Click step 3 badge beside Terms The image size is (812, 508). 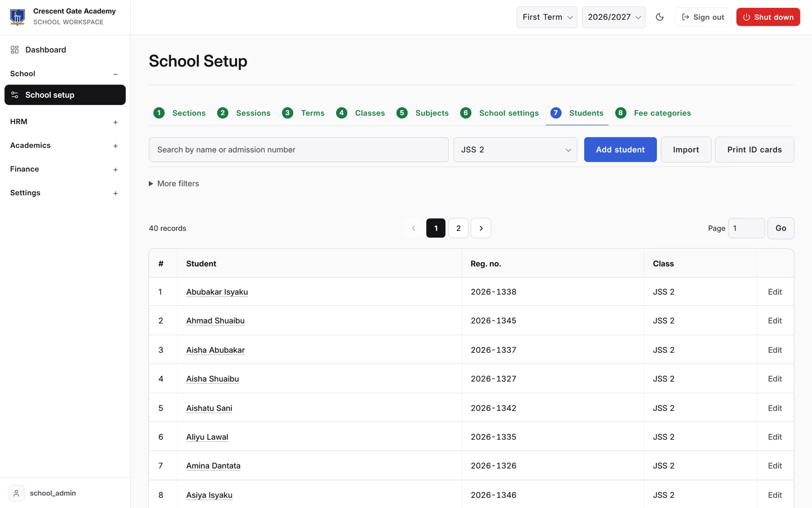(x=288, y=113)
